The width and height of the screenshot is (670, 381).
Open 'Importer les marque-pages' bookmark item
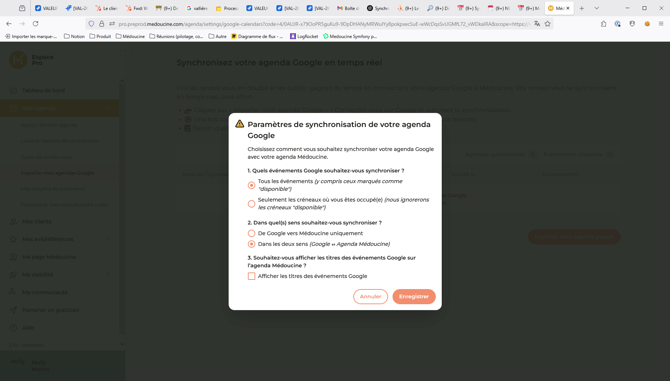[31, 36]
